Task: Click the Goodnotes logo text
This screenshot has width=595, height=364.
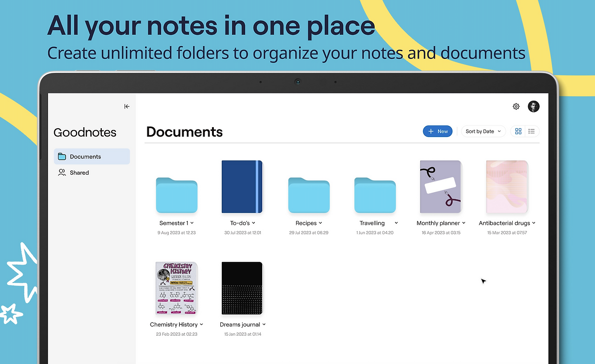Action: 85,133
